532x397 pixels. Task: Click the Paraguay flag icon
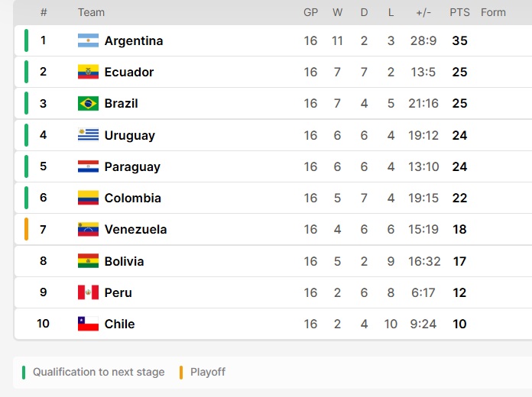point(88,166)
